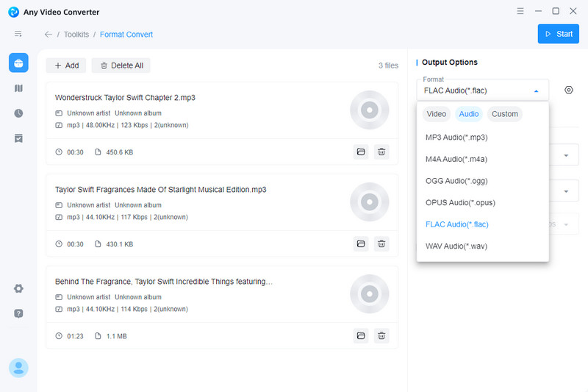Select MP3 Audio(*.mp3) format
The height and width of the screenshot is (392, 588).
tap(483, 138)
